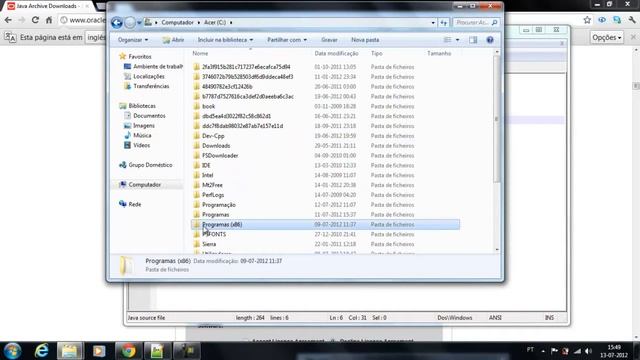Click scrollbar down arrow in file list
Image resolution: width=640 pixels, height=360 pixels.
click(x=497, y=249)
